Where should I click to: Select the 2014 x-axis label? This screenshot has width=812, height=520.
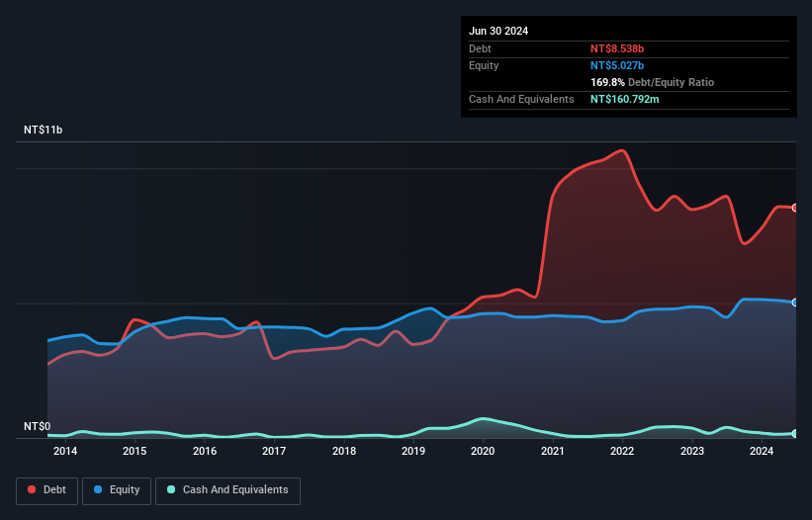[65, 451]
